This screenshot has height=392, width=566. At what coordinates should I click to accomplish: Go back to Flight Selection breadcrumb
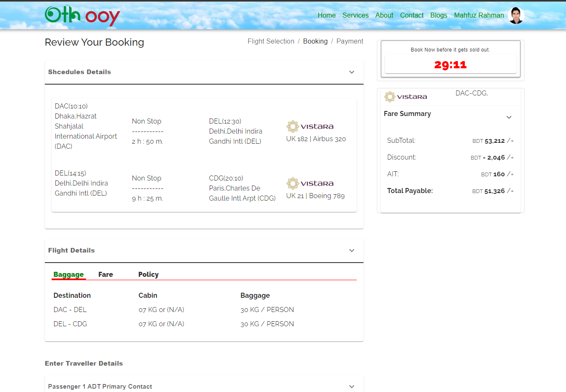(x=271, y=41)
